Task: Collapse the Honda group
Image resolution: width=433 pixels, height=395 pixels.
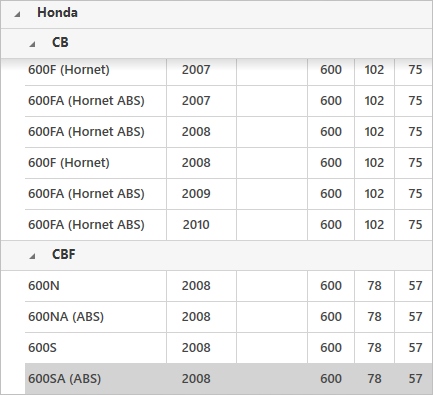Action: (17, 14)
